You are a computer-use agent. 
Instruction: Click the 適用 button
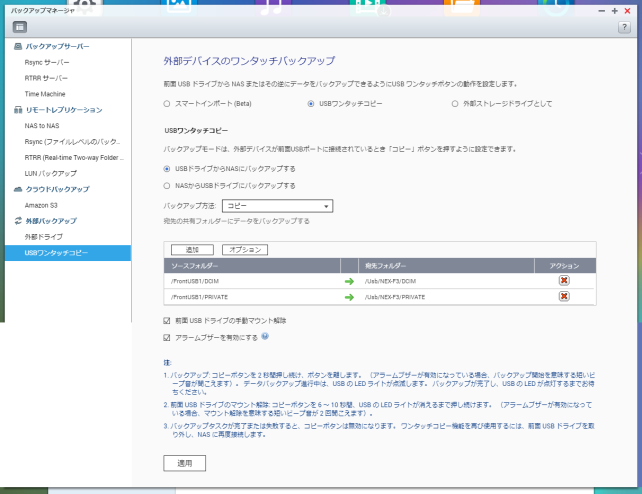tap(184, 463)
